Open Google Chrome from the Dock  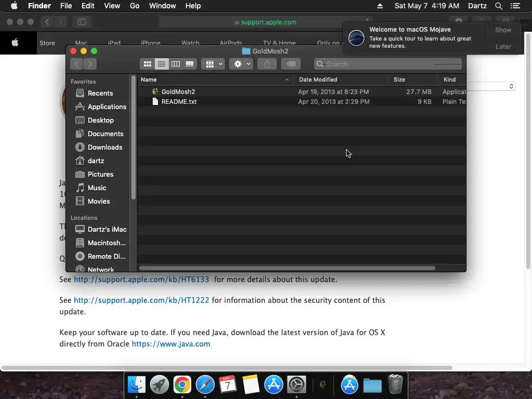point(182,385)
